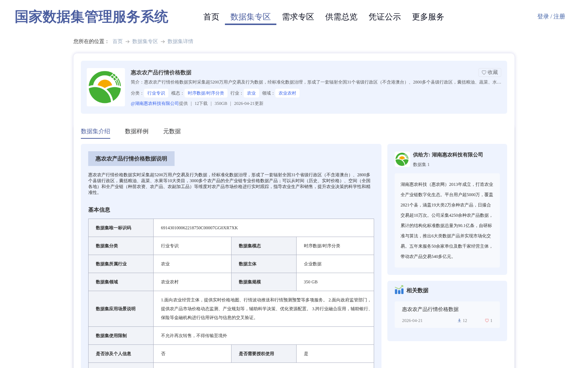Click 数据集专区 in the breadcrumb
Viewport: 588px width, 368px height.
(x=145, y=41)
